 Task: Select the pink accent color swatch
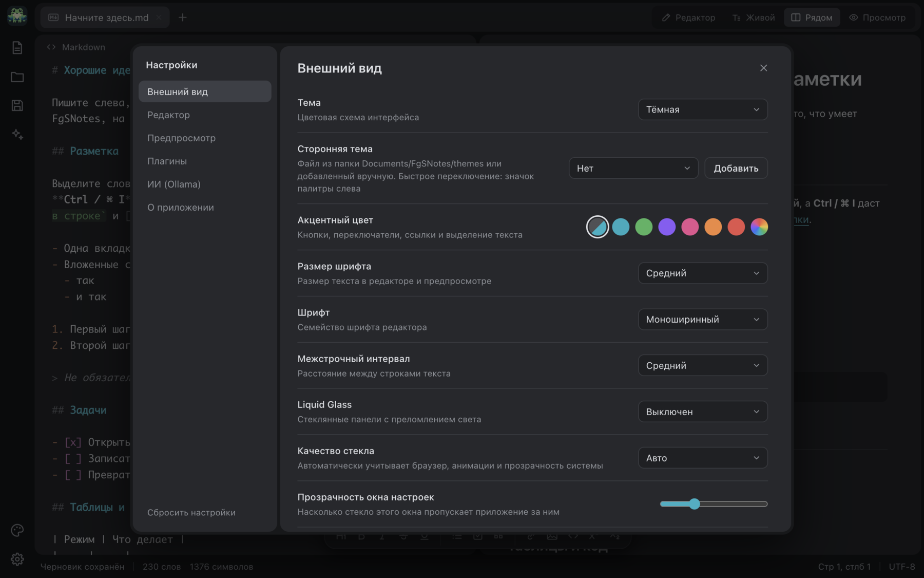(690, 227)
